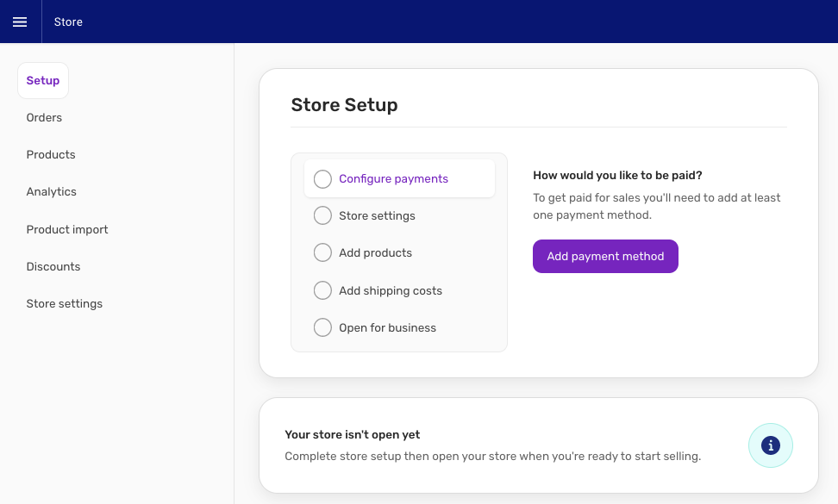Click the Add products step label
The width and height of the screenshot is (838, 504).
(375, 253)
